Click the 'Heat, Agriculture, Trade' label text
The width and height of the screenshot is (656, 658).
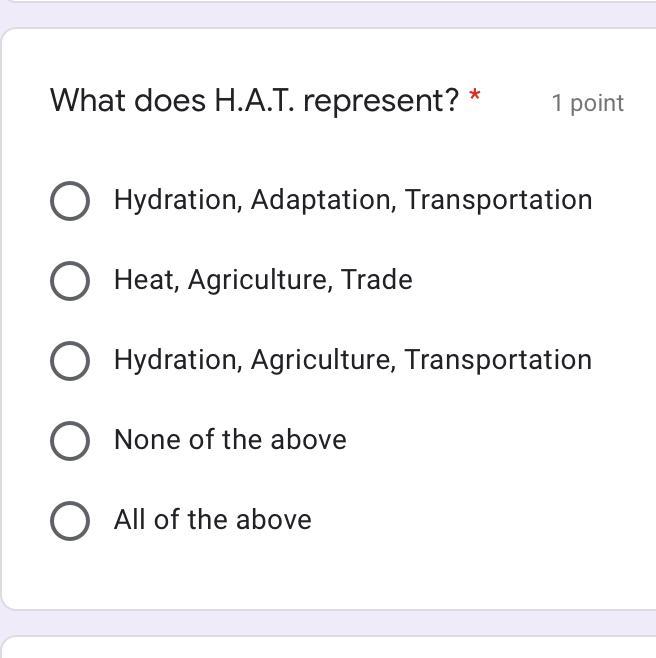point(262,280)
